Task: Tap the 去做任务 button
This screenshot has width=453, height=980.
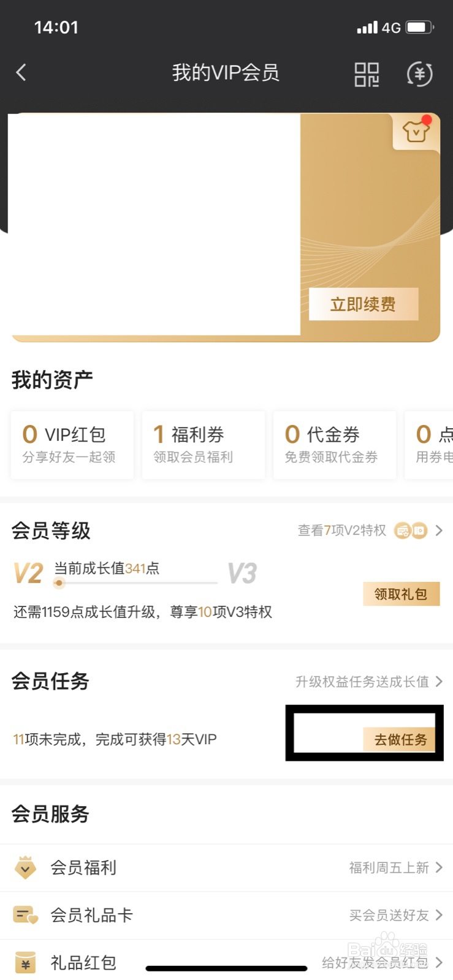Action: [401, 739]
